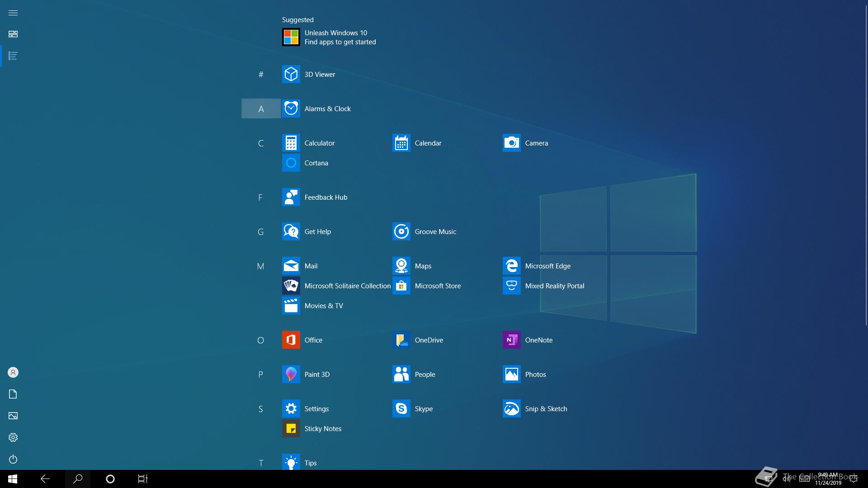Select the All apps list view

click(x=13, y=56)
